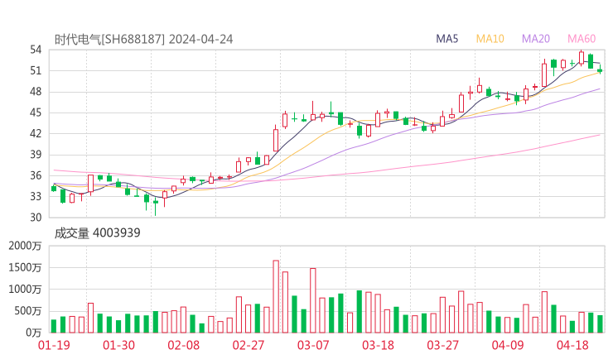The image size is (613, 364).
Task: Select the 02-27 date label
Action: (x=249, y=345)
